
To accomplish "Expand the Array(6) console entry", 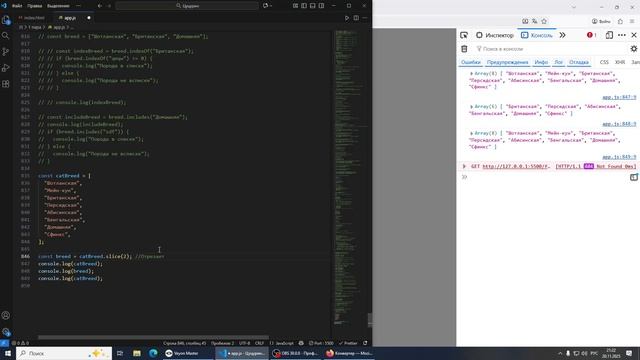I will (471, 107).
